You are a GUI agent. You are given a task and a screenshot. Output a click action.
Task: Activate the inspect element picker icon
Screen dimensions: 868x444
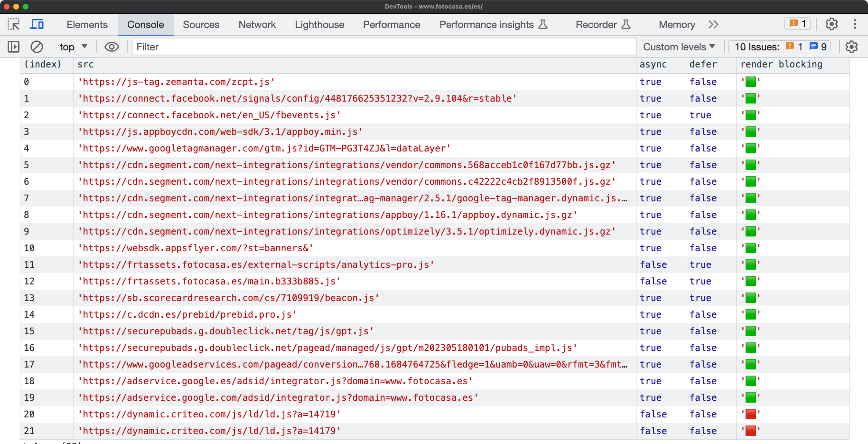point(14,24)
